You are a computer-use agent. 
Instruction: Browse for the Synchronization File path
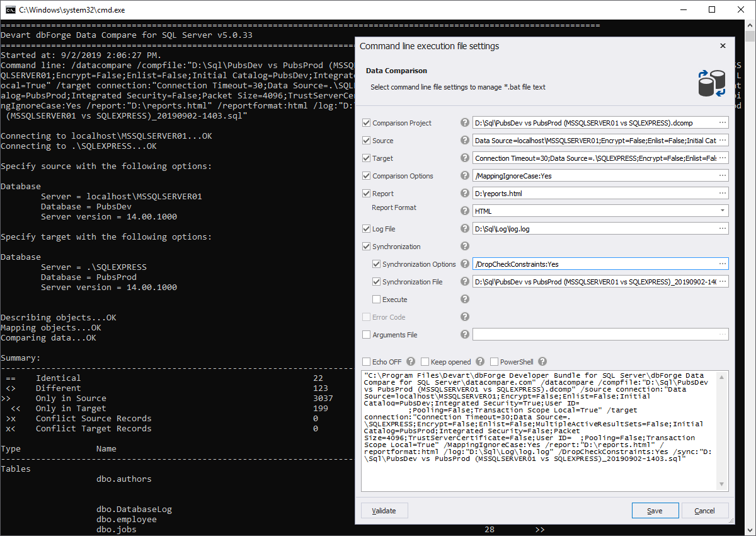pos(723,281)
